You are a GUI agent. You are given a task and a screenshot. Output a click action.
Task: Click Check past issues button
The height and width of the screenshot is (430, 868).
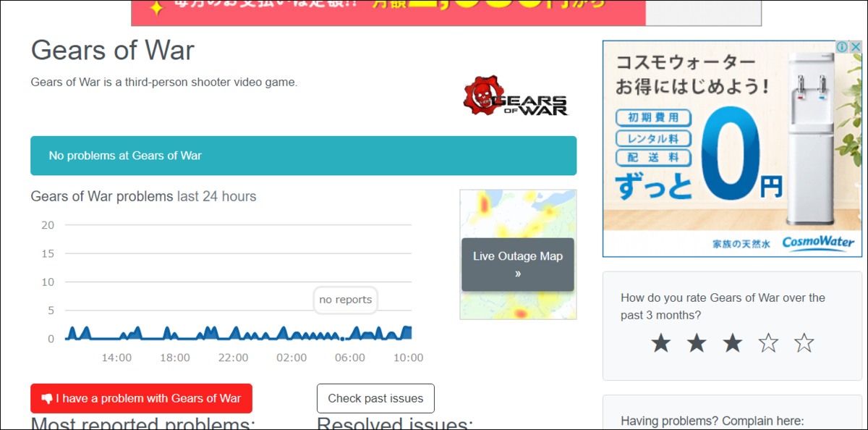point(375,398)
